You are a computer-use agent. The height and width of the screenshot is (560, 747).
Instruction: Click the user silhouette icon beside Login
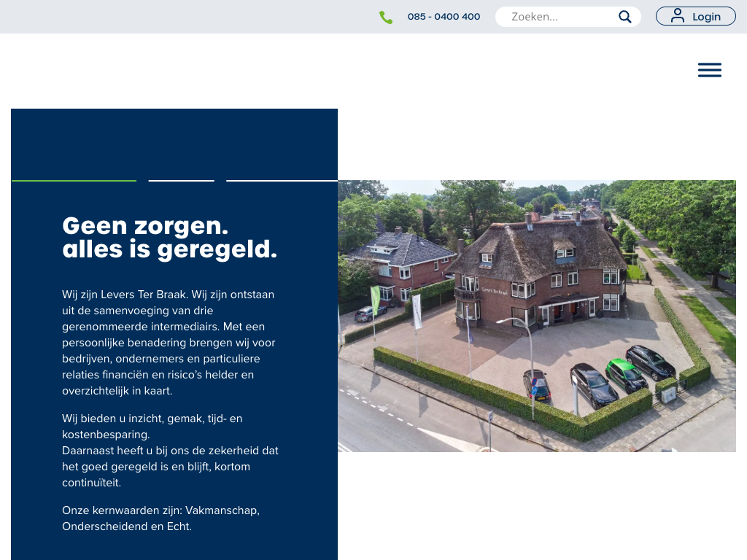(x=678, y=16)
